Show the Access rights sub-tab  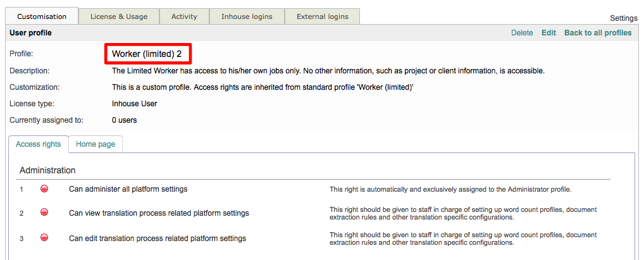tap(39, 144)
